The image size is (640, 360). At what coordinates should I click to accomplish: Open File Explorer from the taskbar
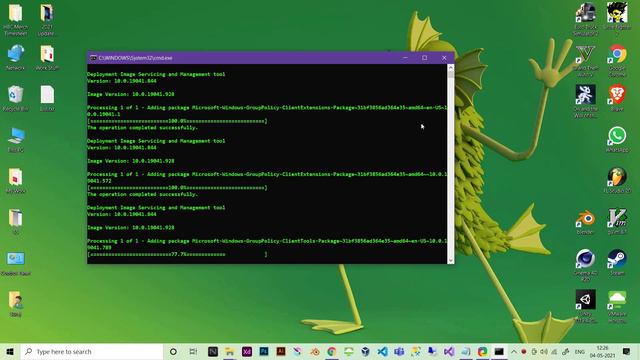point(230,351)
